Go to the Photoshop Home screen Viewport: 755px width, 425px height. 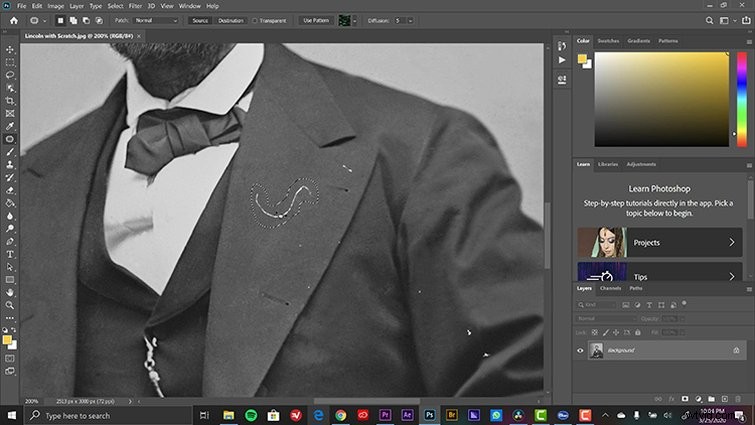pyautogui.click(x=13, y=21)
